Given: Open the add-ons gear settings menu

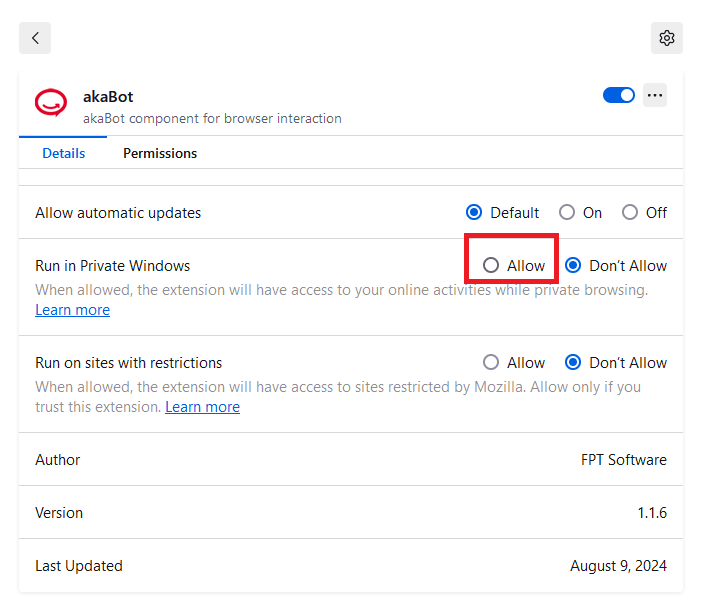Looking at the screenshot, I should click(x=666, y=38).
